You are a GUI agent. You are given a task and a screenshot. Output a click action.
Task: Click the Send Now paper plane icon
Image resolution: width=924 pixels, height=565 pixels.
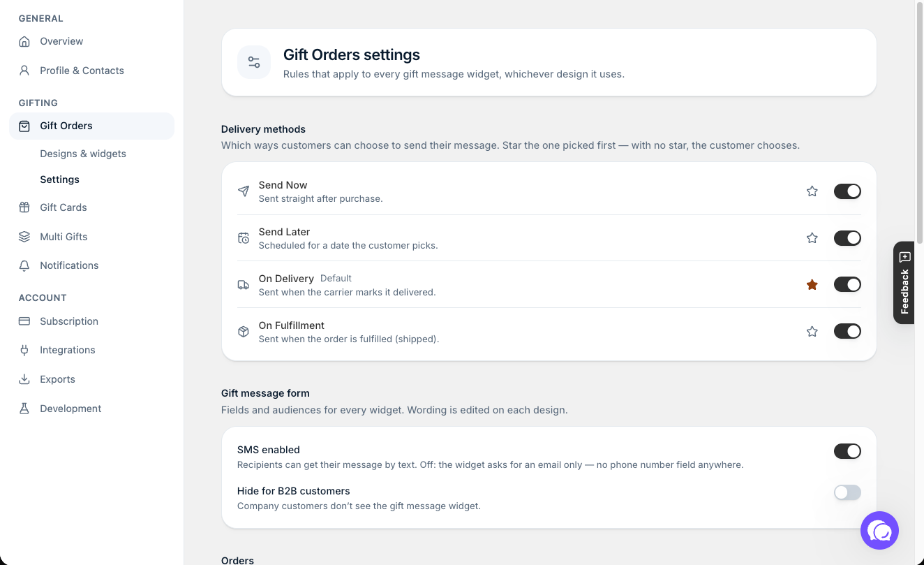pos(244,191)
